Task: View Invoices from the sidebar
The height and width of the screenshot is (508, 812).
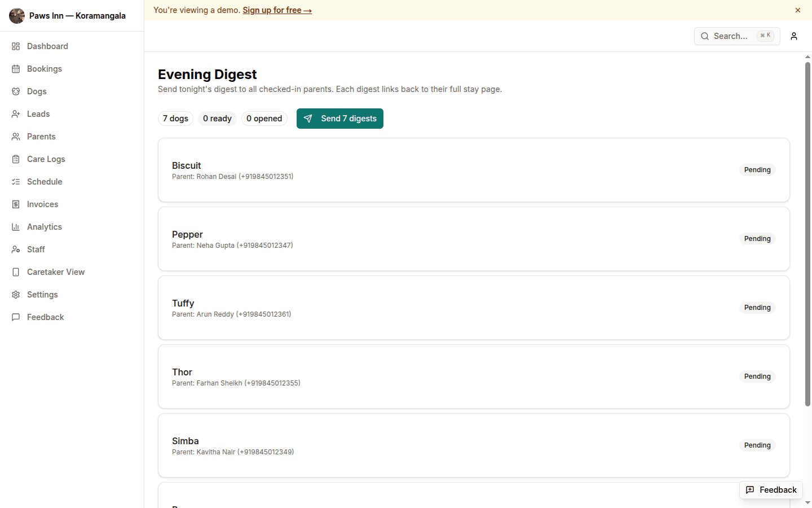Action: (42, 204)
